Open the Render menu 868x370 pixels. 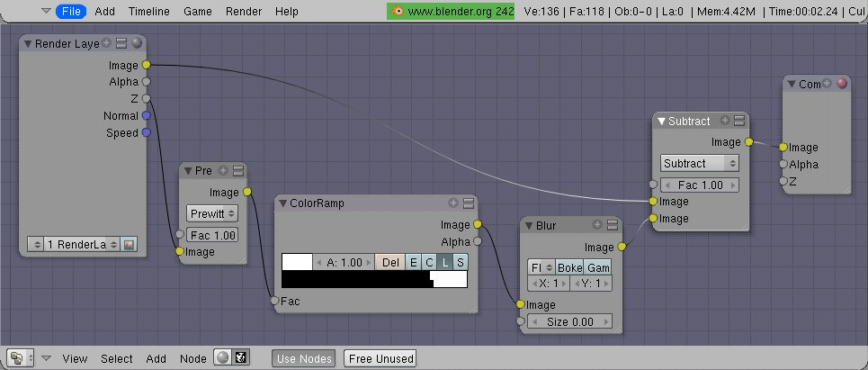244,11
